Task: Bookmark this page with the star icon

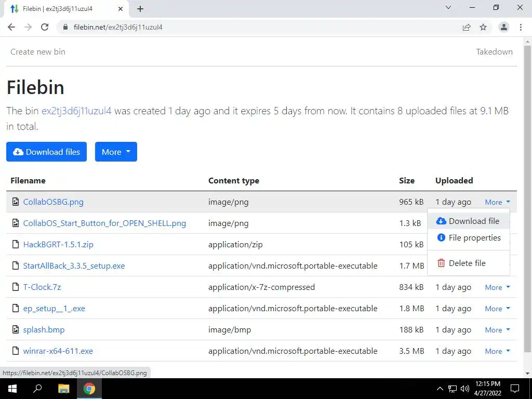Action: click(x=483, y=27)
